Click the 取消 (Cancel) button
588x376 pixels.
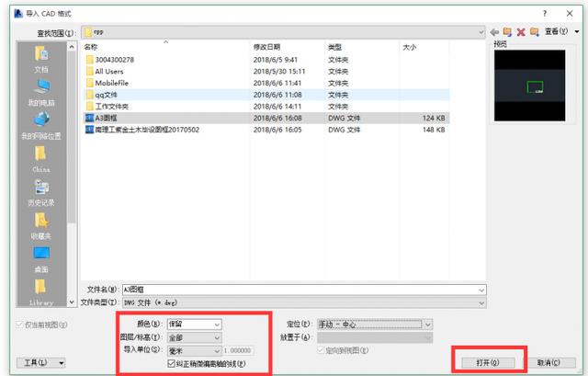tap(549, 363)
